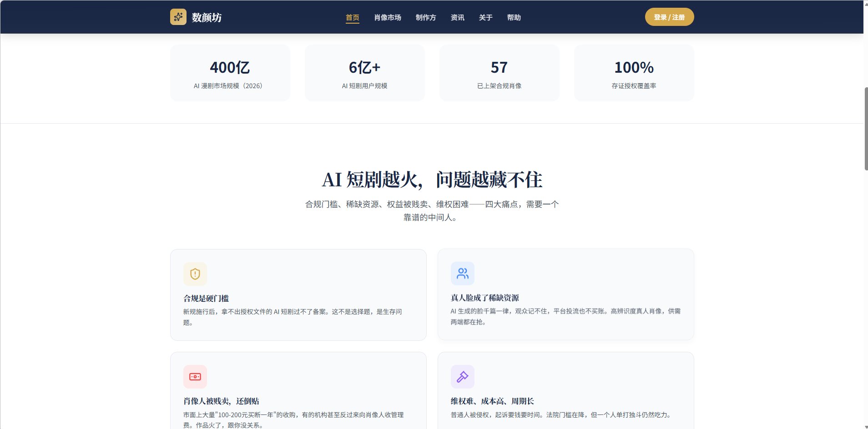Screen dimensions: 868x429
Task: Click the 维权难、成本高、周期长 card title
Action: (x=492, y=401)
